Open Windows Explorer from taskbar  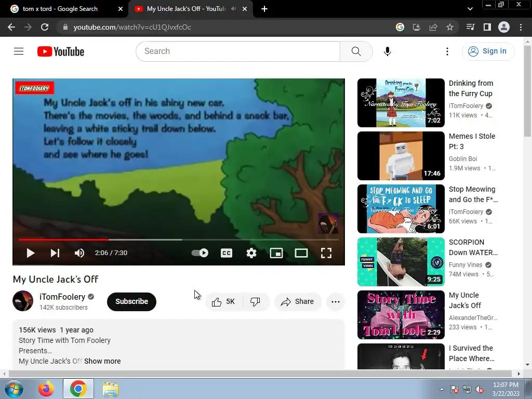[x=111, y=389]
